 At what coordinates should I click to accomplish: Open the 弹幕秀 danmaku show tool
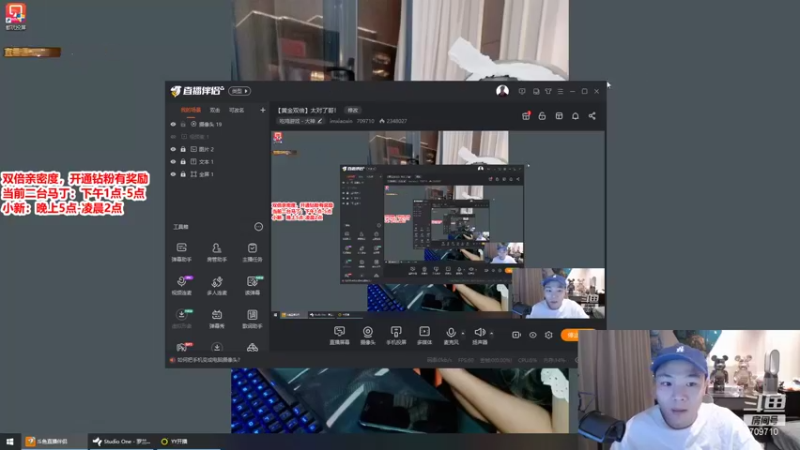click(216, 318)
